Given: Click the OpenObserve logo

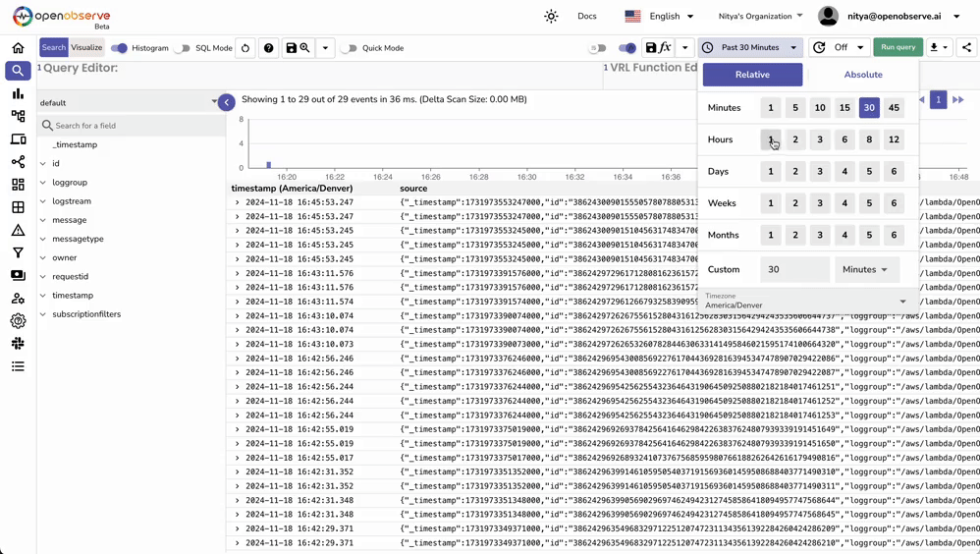Looking at the screenshot, I should [x=62, y=17].
